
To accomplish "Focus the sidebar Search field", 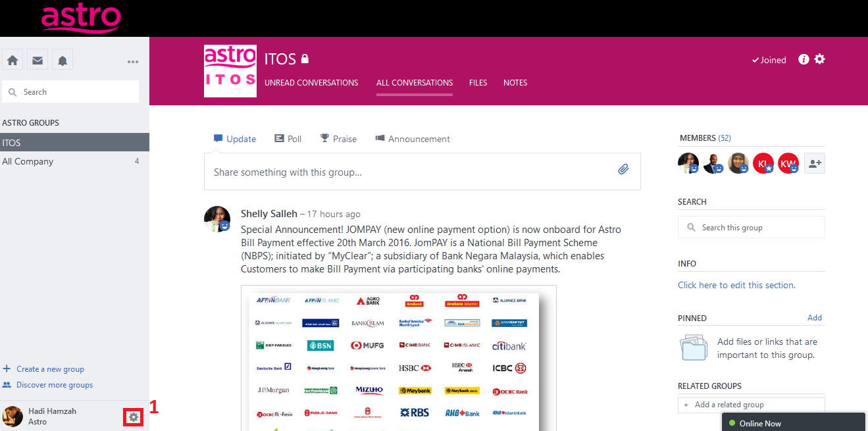I will coord(70,92).
